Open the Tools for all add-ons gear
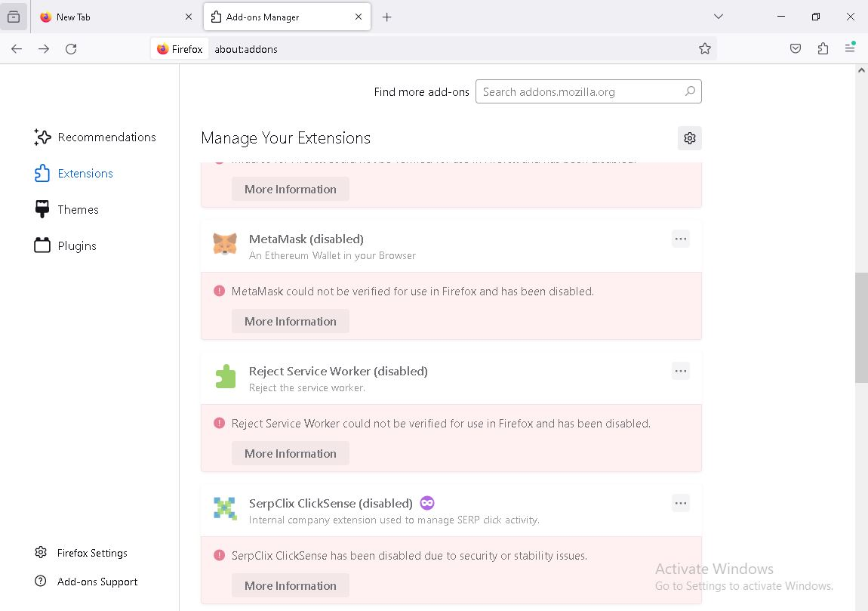This screenshot has width=868, height=611. pos(690,138)
